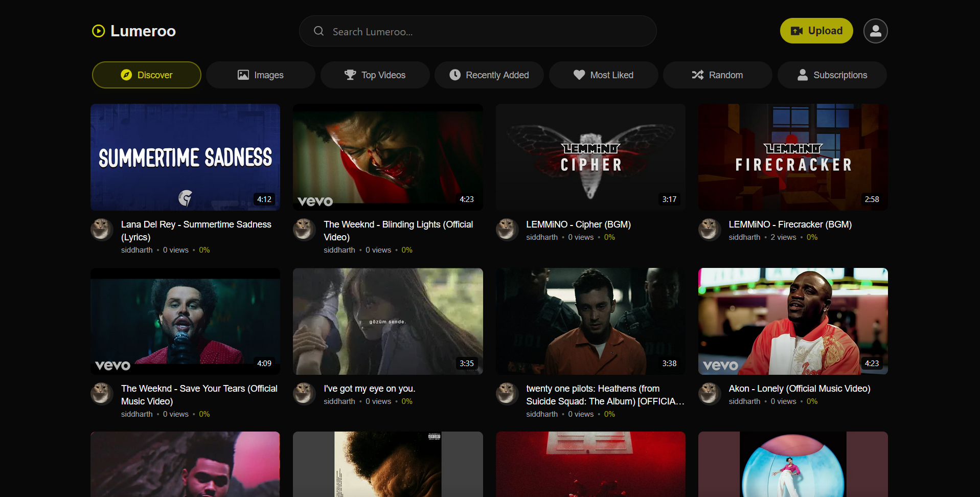Image resolution: width=980 pixels, height=497 pixels.
Task: Switch to the Images tab
Action: (x=261, y=75)
